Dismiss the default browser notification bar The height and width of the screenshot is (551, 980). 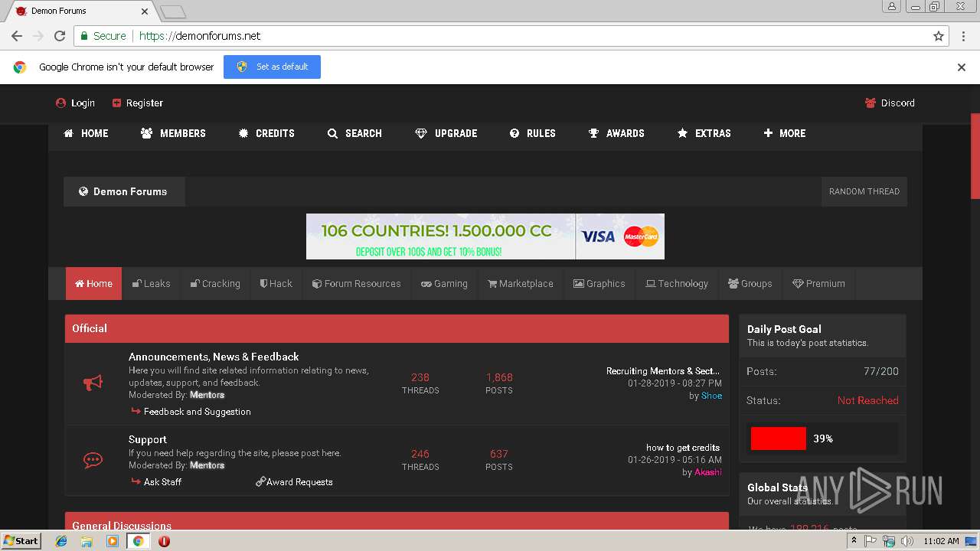tap(962, 67)
